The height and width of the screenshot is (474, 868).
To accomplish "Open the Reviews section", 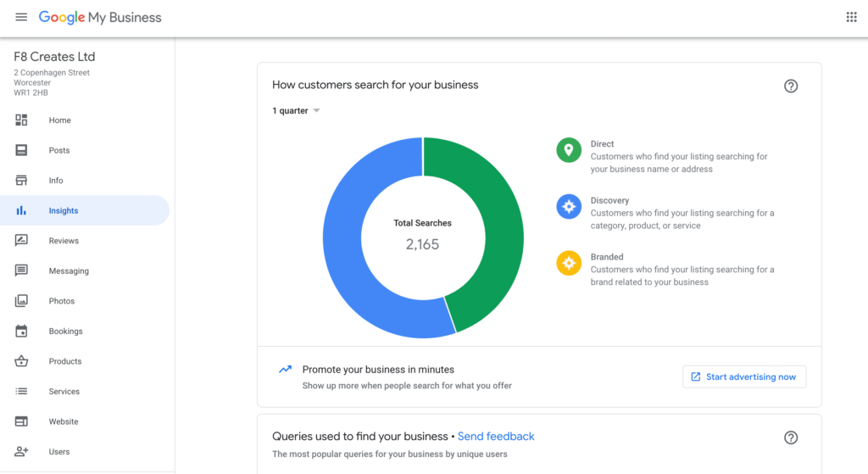I will pos(85,240).
